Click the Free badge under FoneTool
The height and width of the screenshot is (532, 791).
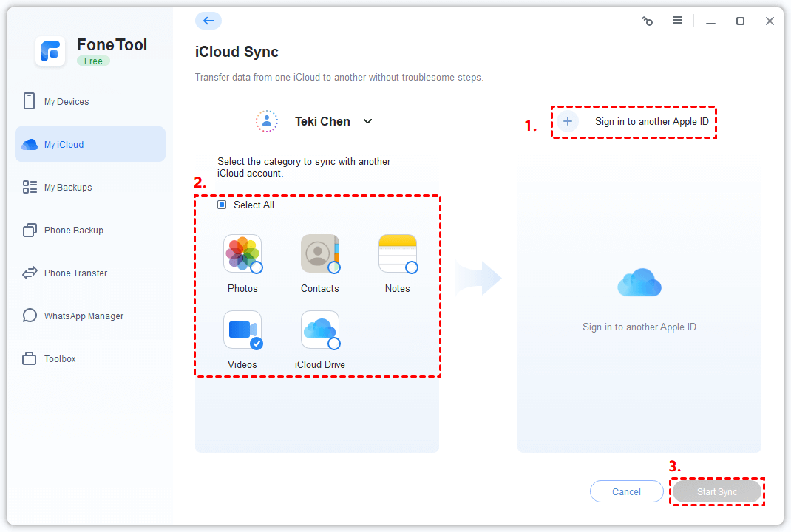pyautogui.click(x=93, y=61)
